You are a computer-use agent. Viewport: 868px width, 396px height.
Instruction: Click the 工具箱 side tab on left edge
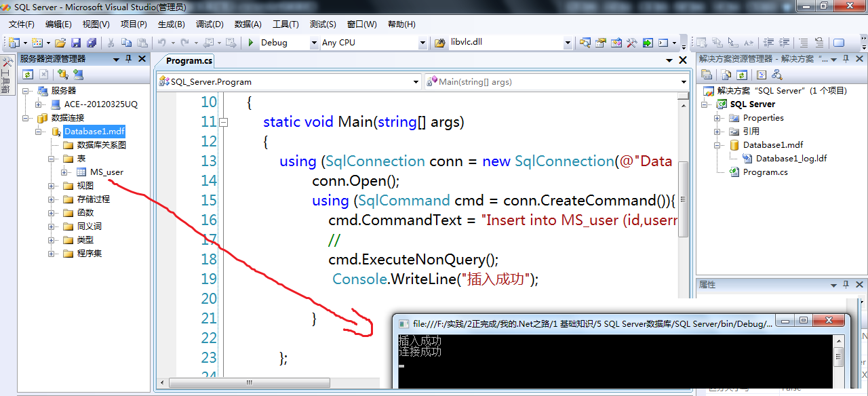tap(6, 76)
